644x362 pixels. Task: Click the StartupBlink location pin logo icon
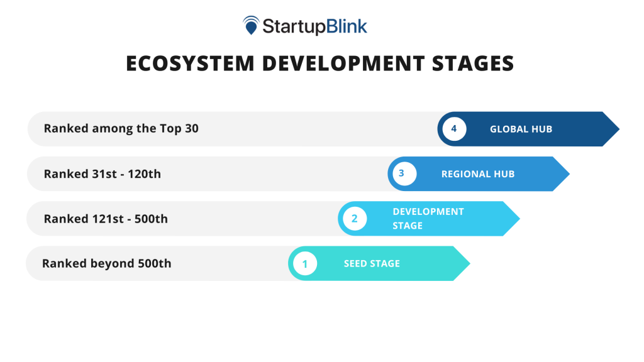[251, 26]
